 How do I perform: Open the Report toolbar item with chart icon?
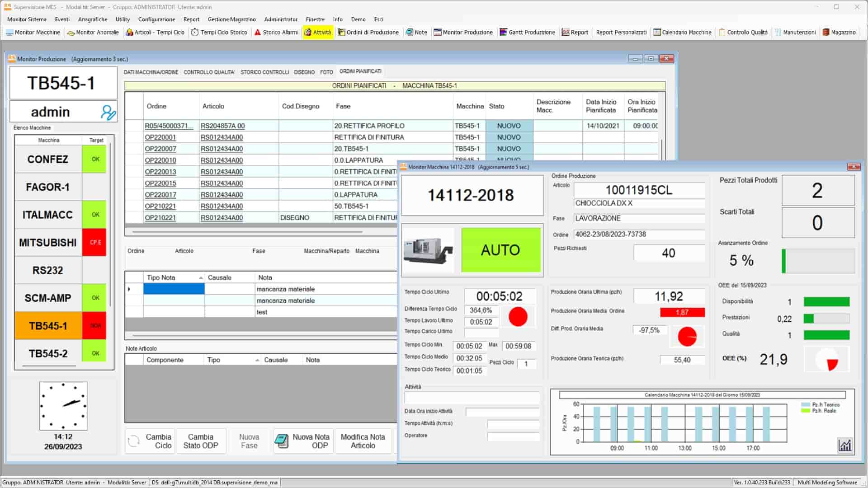click(575, 33)
